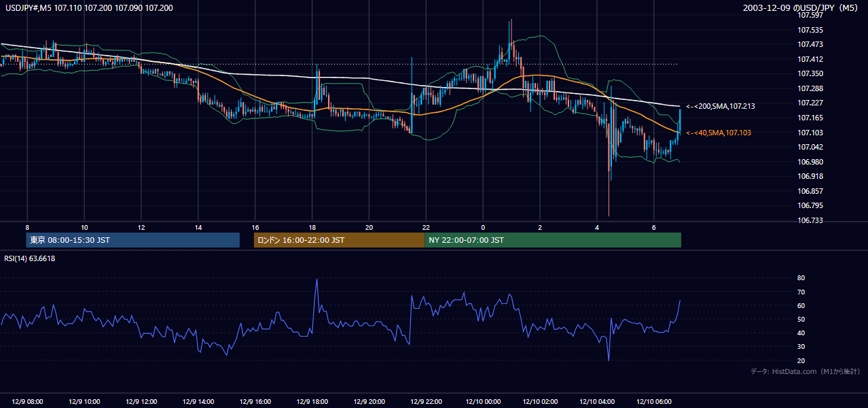Click RSI scale value 20
Image resolution: width=868 pixels, height=408 pixels.
click(x=801, y=360)
